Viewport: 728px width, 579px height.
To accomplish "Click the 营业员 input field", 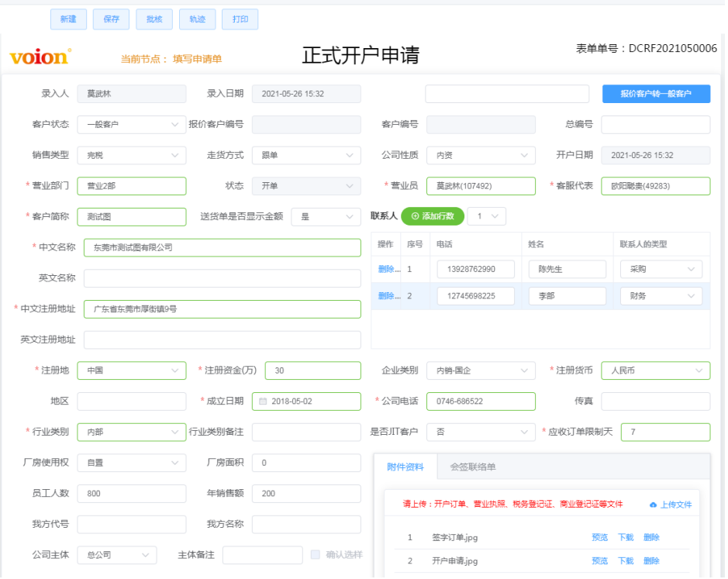I will (x=481, y=186).
